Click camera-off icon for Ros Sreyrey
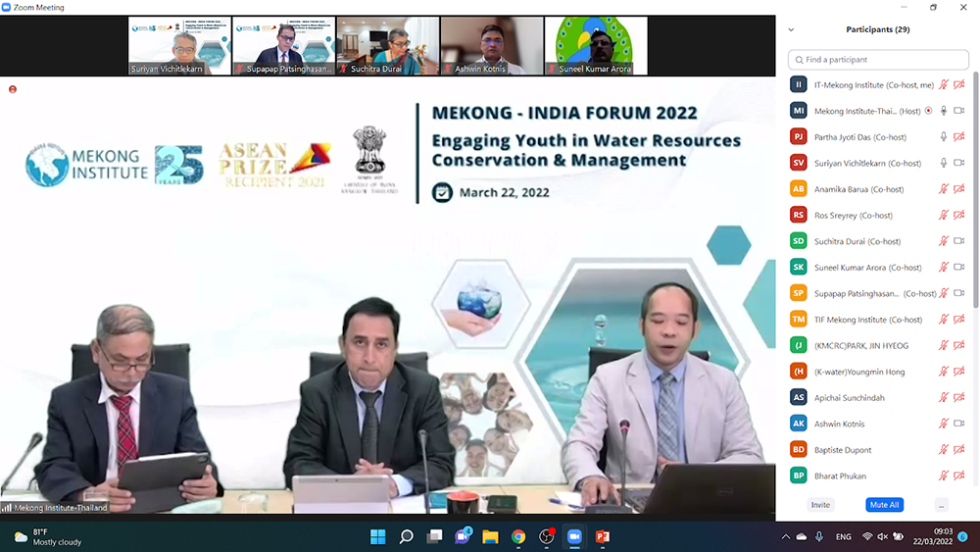This screenshot has width=980, height=552. pos(958,215)
